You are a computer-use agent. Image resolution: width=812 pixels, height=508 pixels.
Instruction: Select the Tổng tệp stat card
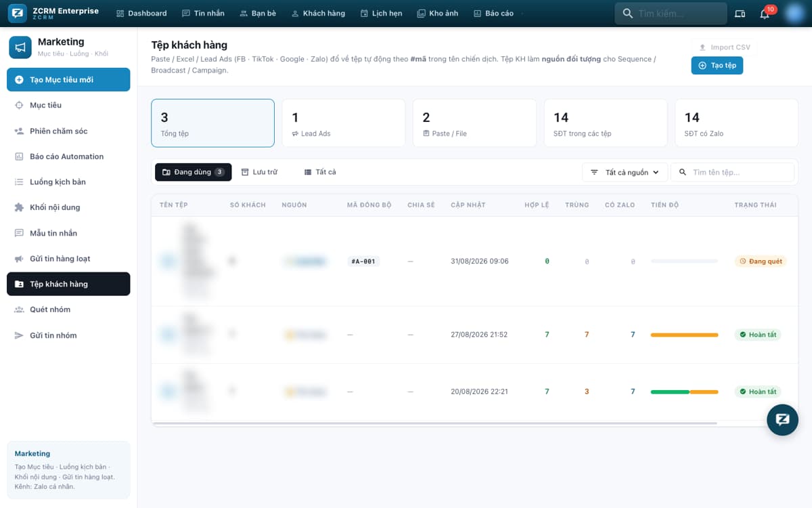click(212, 123)
